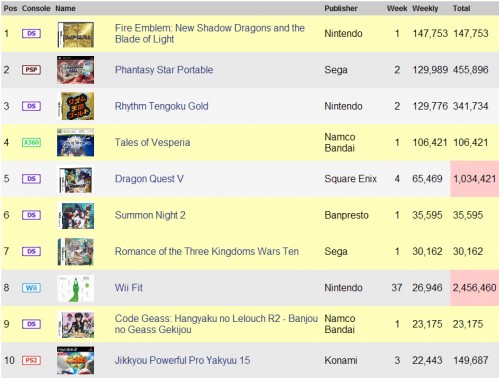Click the PS2 console badge in row 10
This screenshot has width=499, height=378.
31,360
